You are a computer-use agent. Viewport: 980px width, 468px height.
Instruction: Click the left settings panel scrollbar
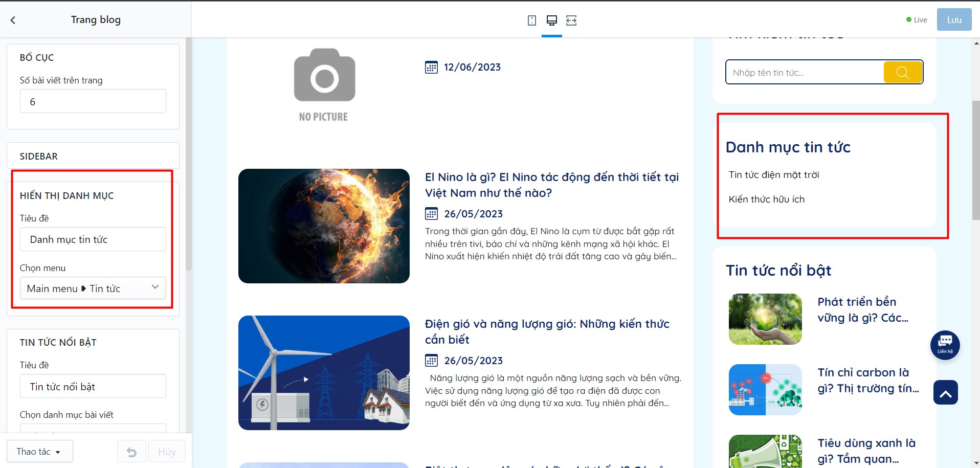pyautogui.click(x=189, y=153)
